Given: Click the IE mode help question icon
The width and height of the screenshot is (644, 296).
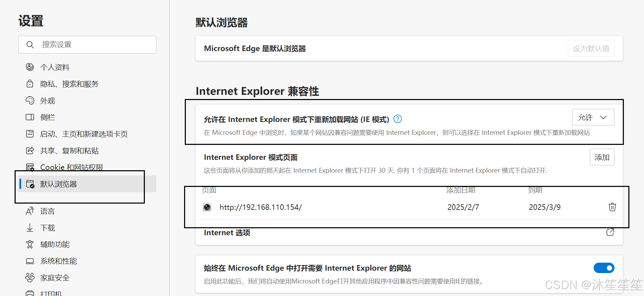Looking at the screenshot, I should click(398, 119).
